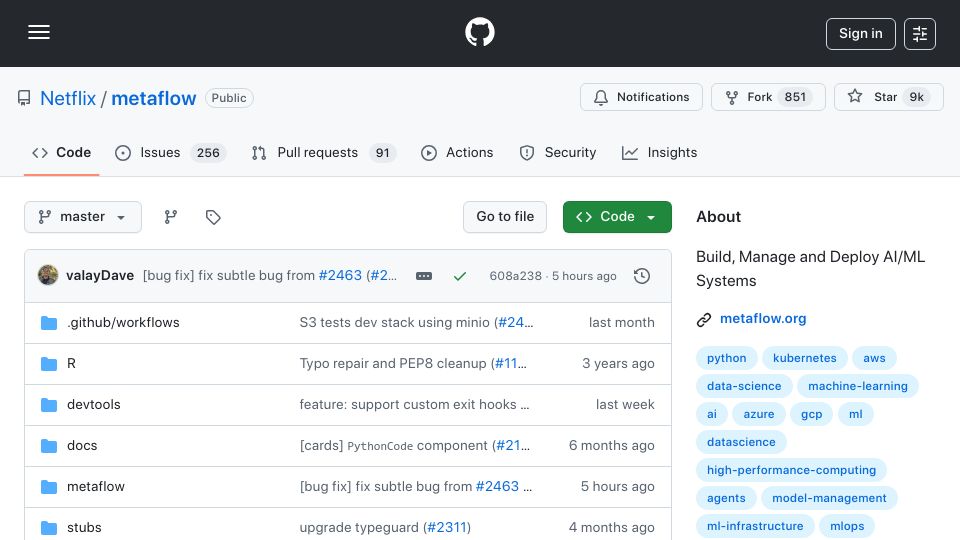Go to the GitHub home logo
This screenshot has width=960, height=540.
[x=479, y=32]
